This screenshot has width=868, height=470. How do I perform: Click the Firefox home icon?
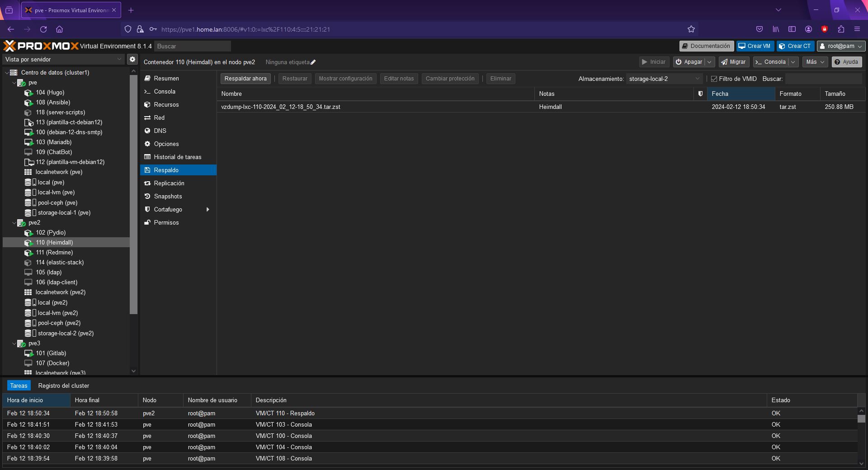(59, 29)
